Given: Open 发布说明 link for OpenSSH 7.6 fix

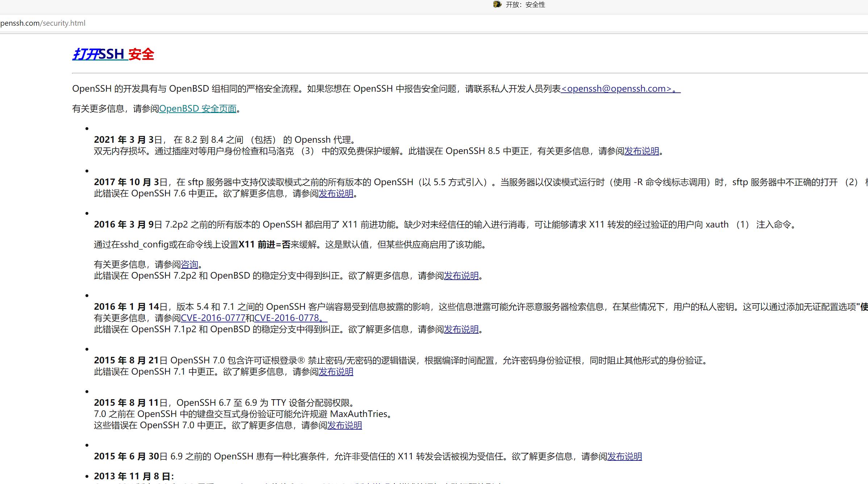Looking at the screenshot, I should point(336,193).
